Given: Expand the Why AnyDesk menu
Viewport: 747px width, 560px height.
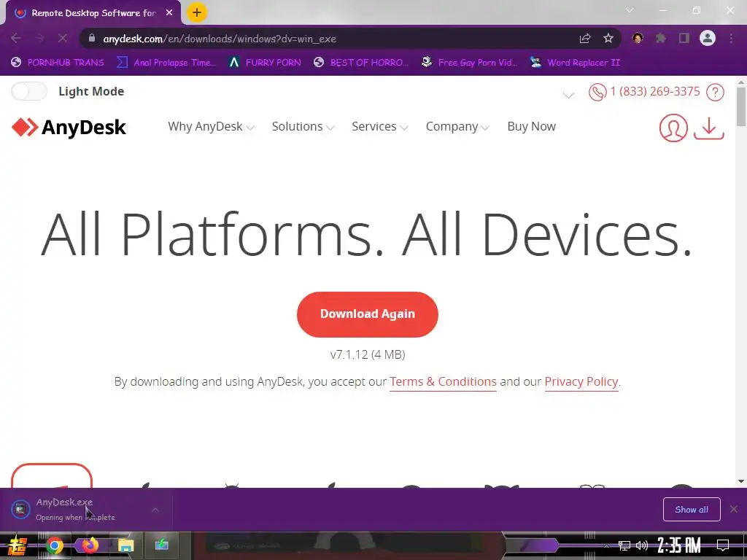Looking at the screenshot, I should 211,127.
